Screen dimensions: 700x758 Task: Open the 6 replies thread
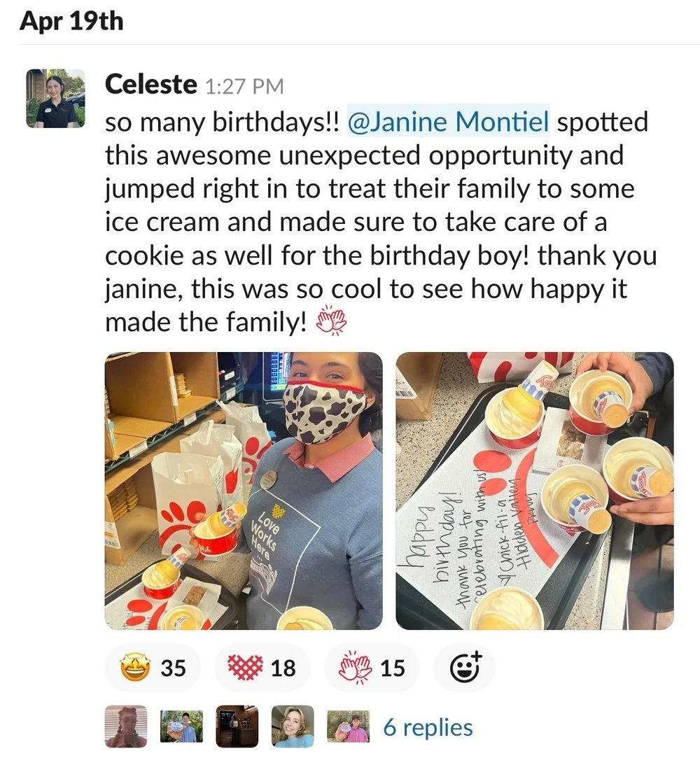tap(428, 727)
